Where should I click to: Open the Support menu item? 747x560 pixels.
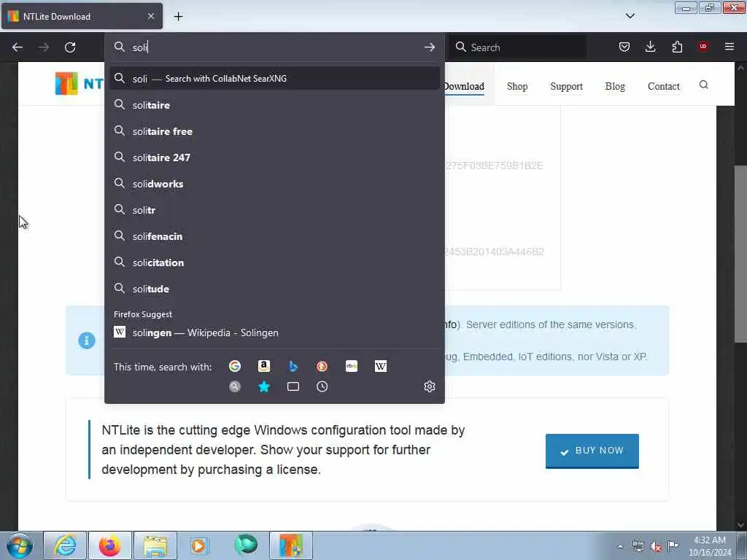566,86
